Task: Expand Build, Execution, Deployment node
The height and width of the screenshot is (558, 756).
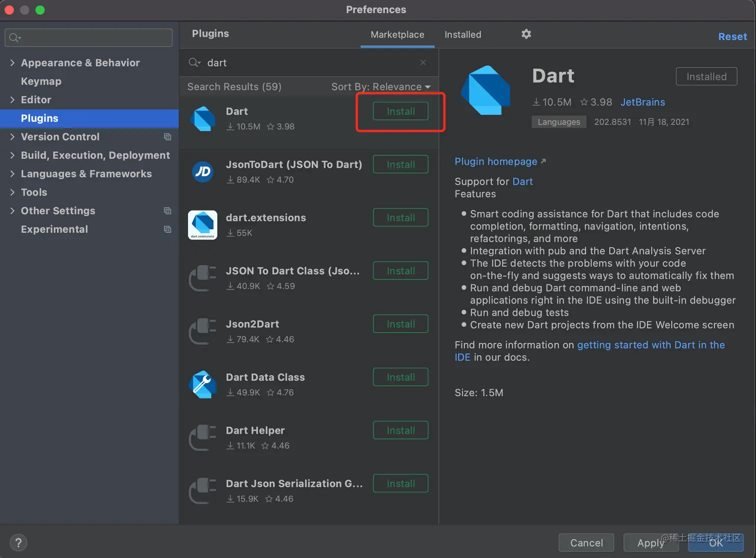Action: coord(12,155)
